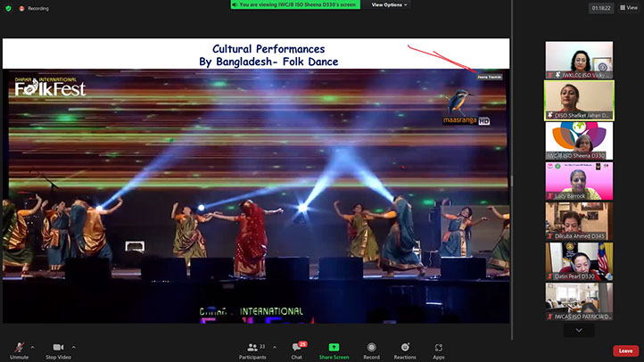Leave the meeting
This screenshot has width=644, height=362.
pos(625,350)
